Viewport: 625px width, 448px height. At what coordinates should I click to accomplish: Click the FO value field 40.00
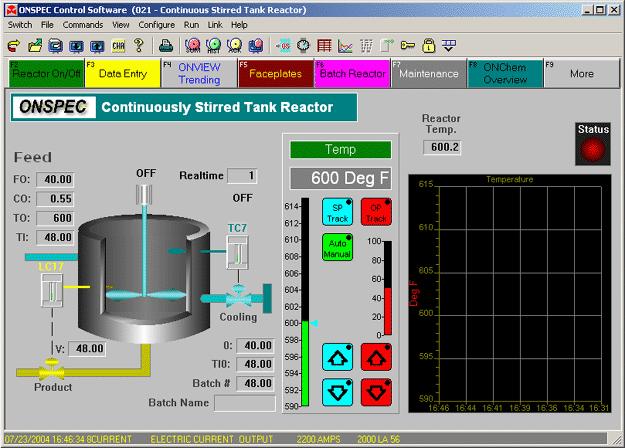point(55,179)
